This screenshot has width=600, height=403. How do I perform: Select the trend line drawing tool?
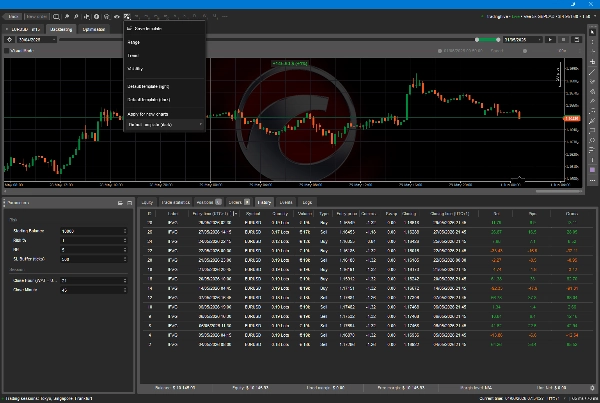[592, 72]
